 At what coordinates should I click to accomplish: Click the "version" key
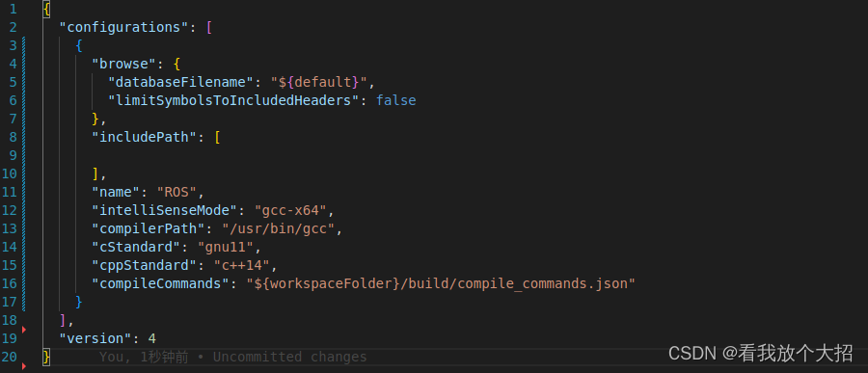click(x=95, y=338)
